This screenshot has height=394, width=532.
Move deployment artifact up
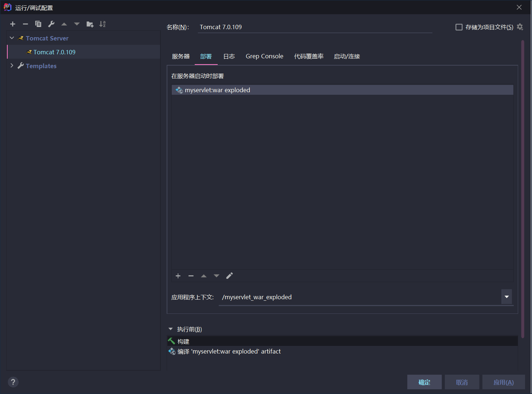(x=204, y=276)
